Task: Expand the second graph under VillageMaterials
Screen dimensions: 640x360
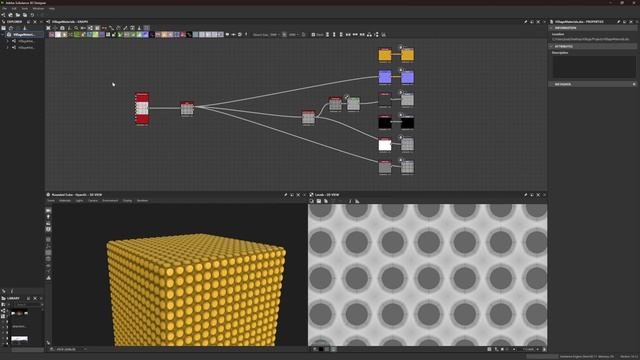Action: point(8,48)
